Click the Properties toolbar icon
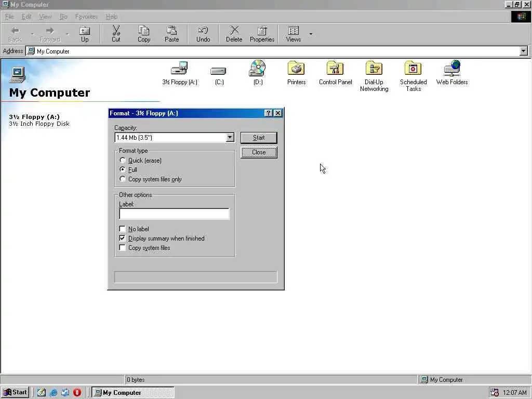 click(x=262, y=34)
